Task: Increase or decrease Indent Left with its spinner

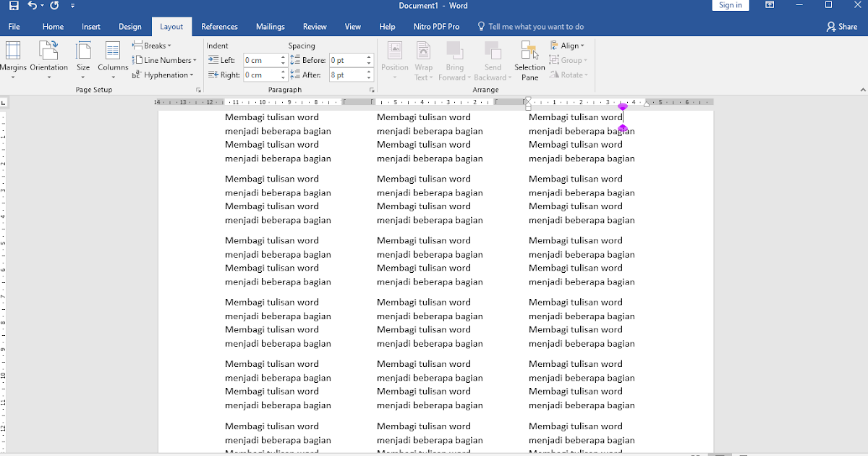Action: point(283,60)
